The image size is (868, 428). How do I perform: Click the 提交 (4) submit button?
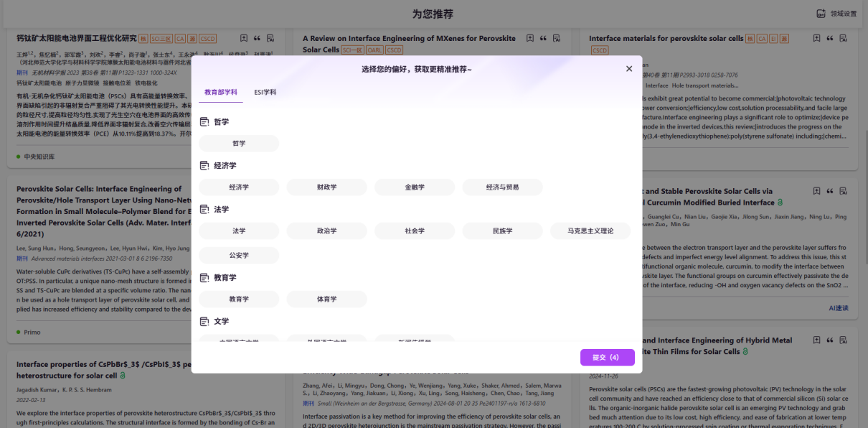click(x=608, y=358)
